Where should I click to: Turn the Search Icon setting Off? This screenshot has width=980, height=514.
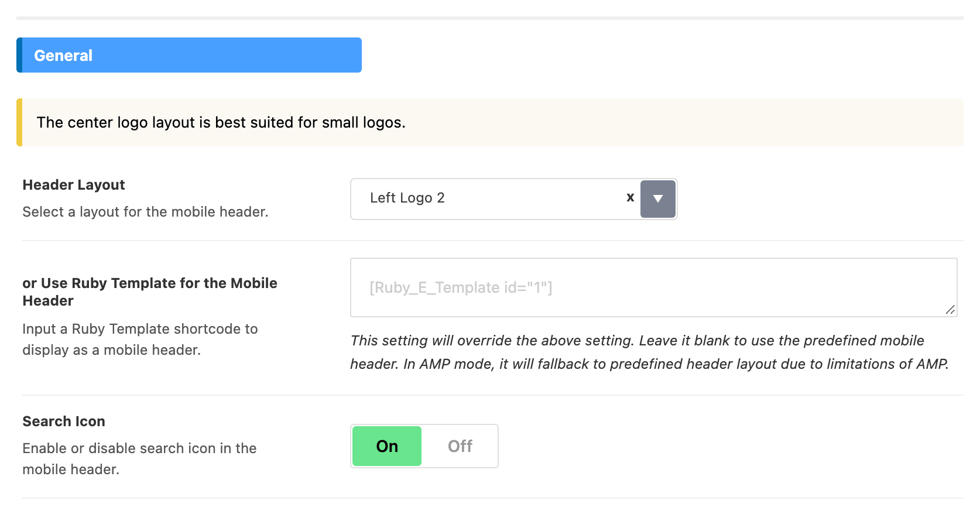click(x=460, y=446)
